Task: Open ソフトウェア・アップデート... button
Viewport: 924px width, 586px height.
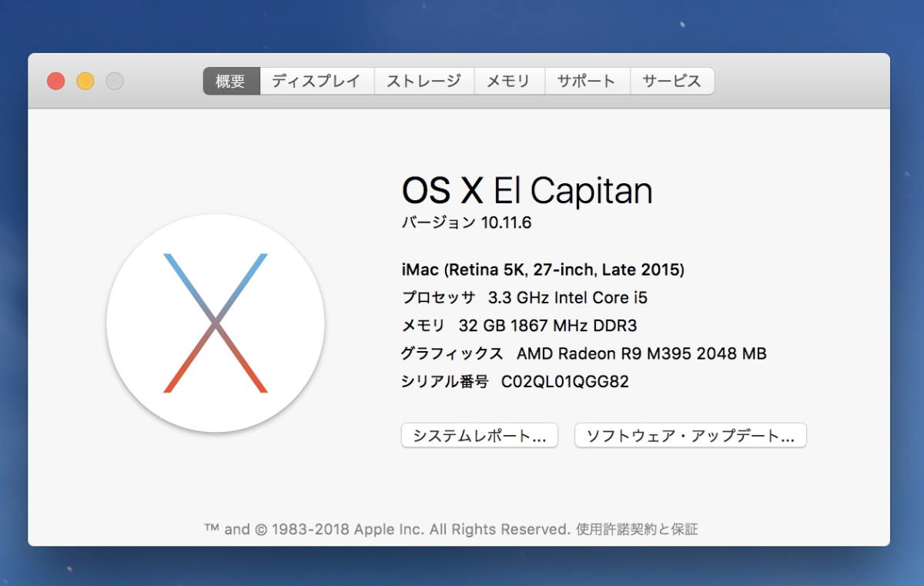Action: (691, 436)
